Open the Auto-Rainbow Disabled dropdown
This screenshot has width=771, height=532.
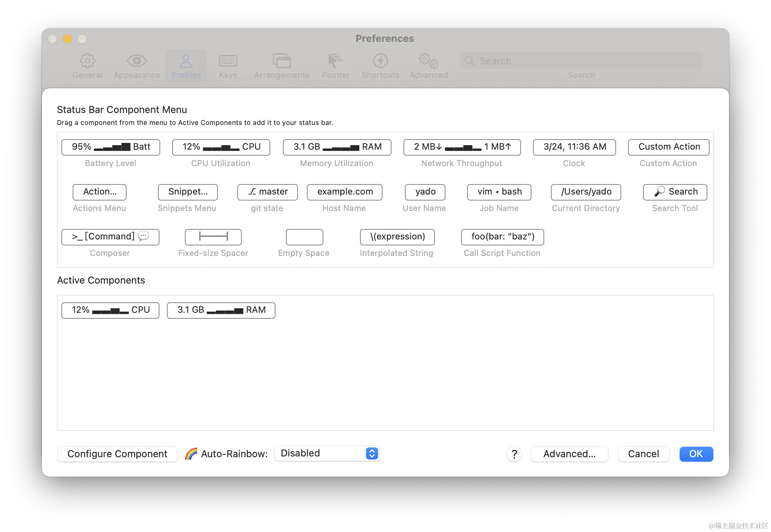(x=327, y=453)
